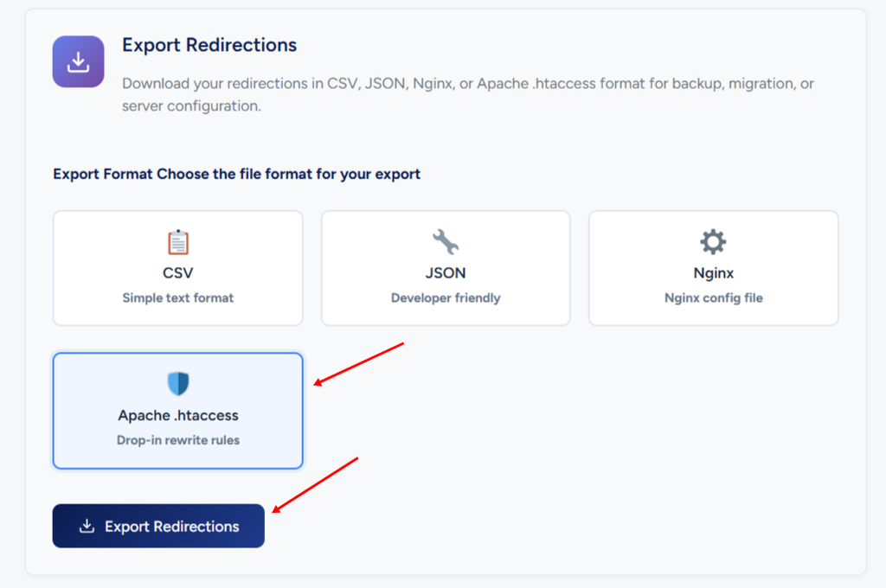The height and width of the screenshot is (588, 886).
Task: Click the purple download icon in header
Action: (x=78, y=61)
